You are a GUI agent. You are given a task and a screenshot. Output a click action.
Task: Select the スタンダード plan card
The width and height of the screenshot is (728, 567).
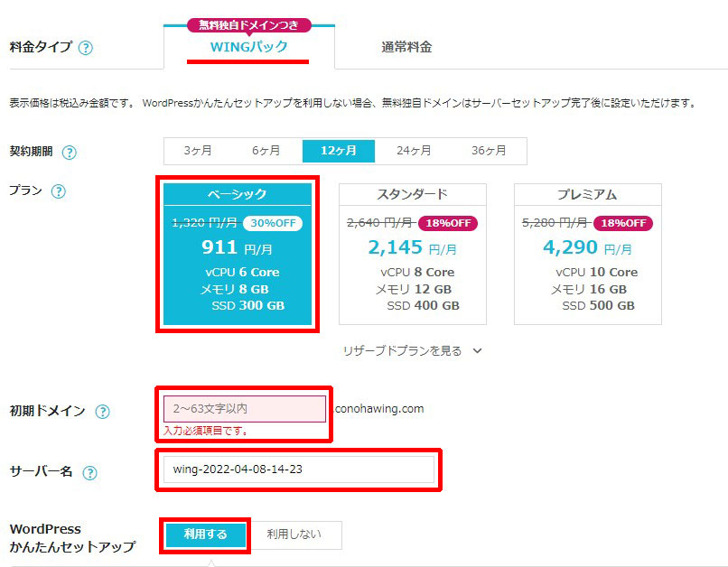[x=413, y=254]
